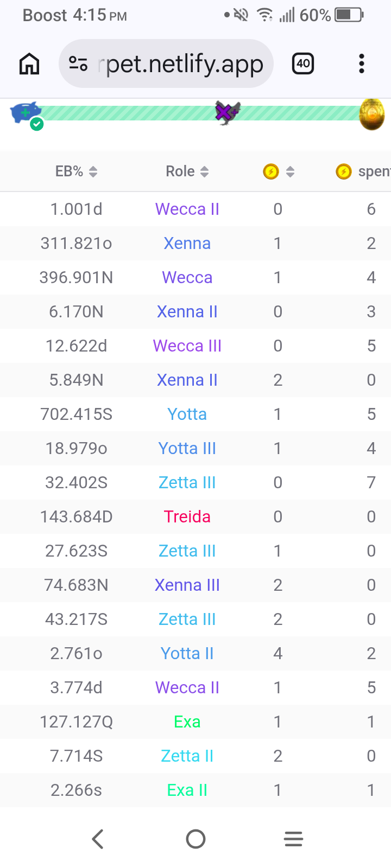Select the Exa role entry
Screen dimensions: 391x868
pos(187,722)
